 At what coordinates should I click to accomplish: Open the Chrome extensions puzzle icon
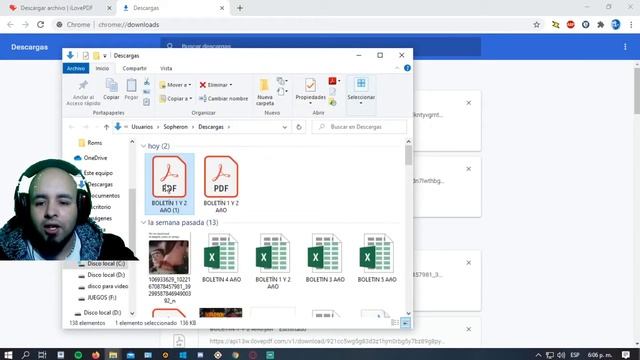(x=600, y=24)
